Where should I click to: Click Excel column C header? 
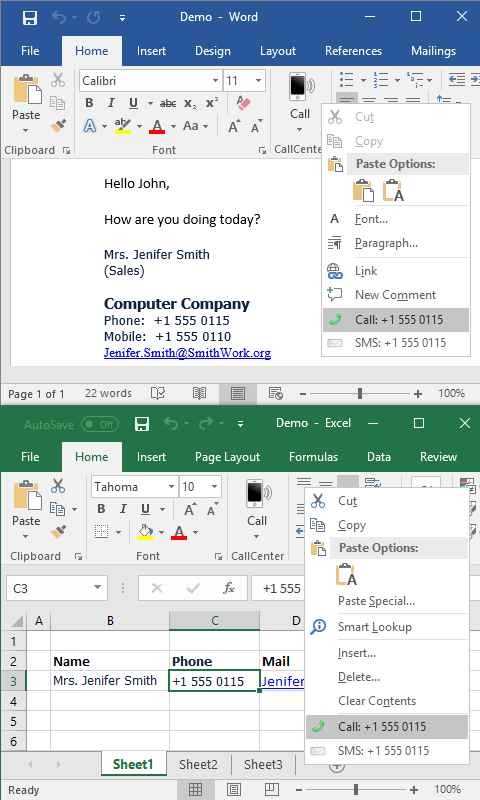click(x=215, y=621)
